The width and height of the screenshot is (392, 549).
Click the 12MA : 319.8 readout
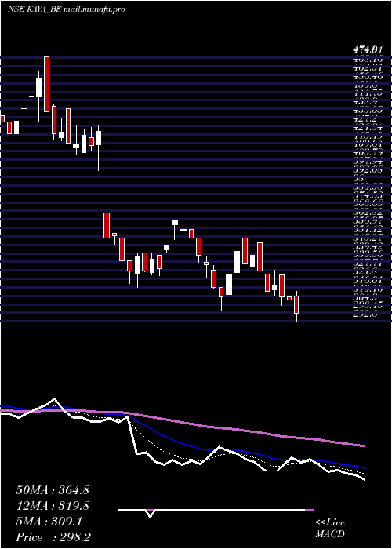tap(53, 506)
